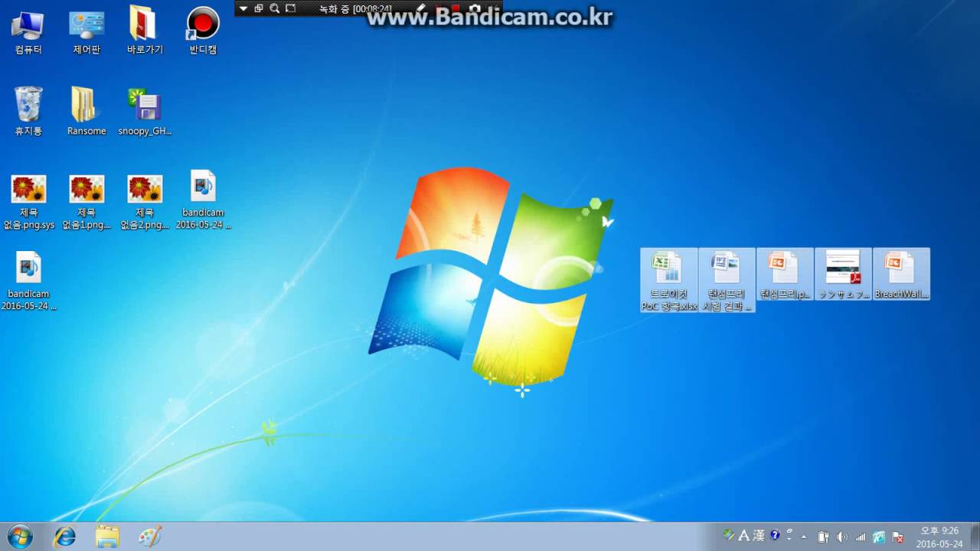
Task: Toggle the 漢 Hanja conversion button
Action: click(759, 536)
